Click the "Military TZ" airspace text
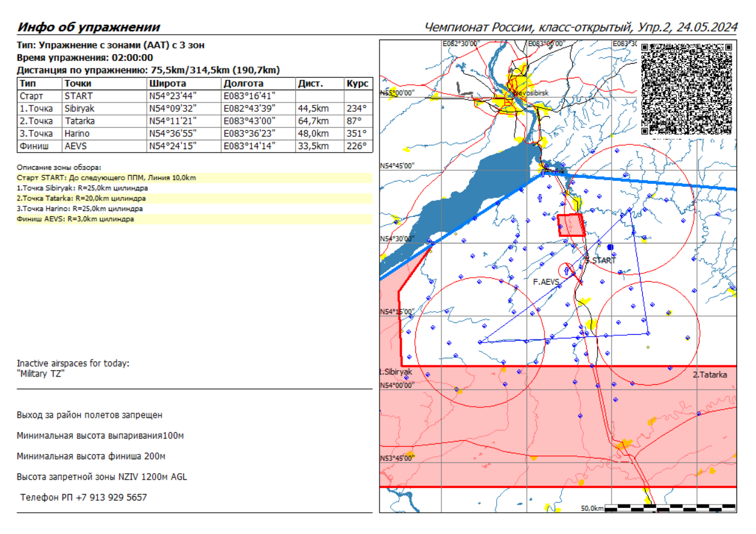Viewport: 756px width, 534px height. pyautogui.click(x=41, y=374)
